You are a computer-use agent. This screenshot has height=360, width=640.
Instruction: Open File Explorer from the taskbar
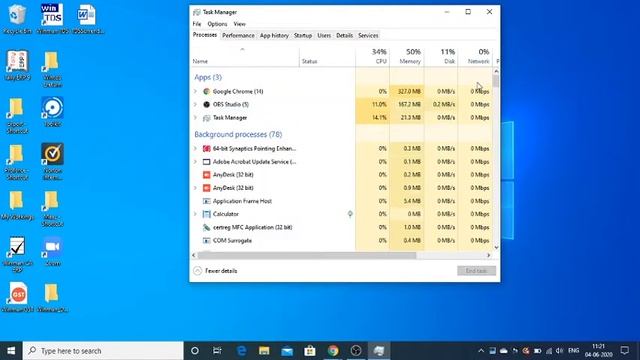click(x=264, y=351)
